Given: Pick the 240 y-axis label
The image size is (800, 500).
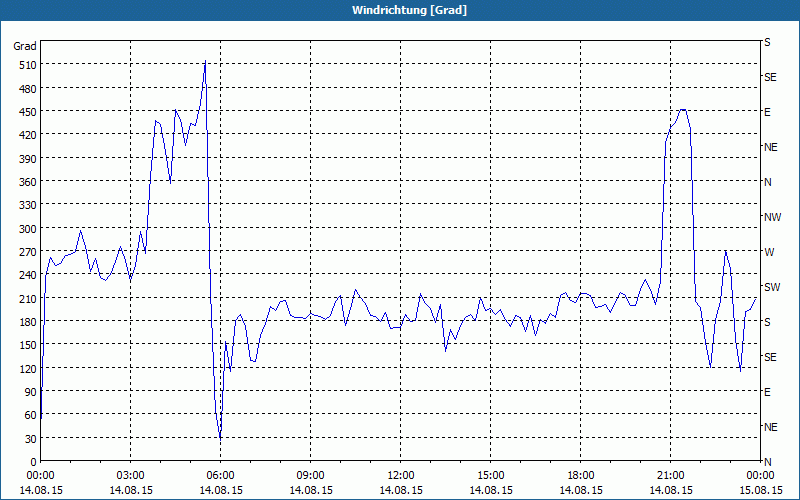Looking at the screenshot, I should [28, 275].
